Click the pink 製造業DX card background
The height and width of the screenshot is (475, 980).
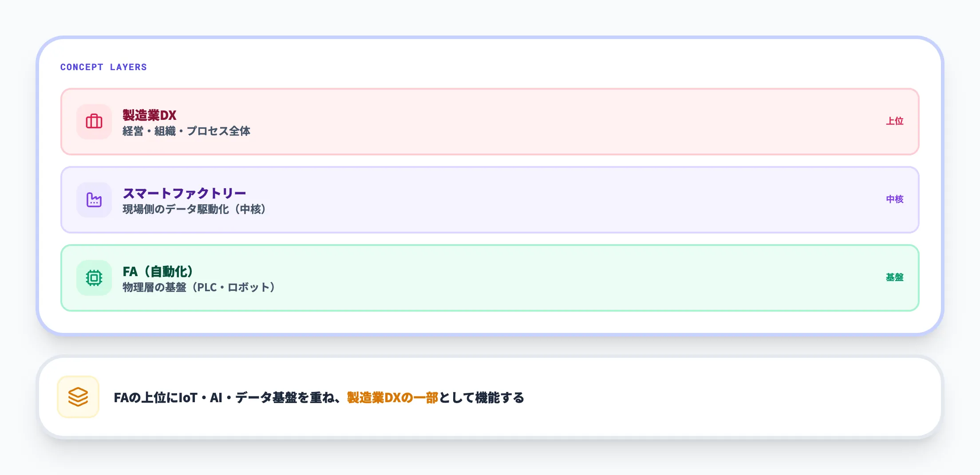pyautogui.click(x=488, y=122)
